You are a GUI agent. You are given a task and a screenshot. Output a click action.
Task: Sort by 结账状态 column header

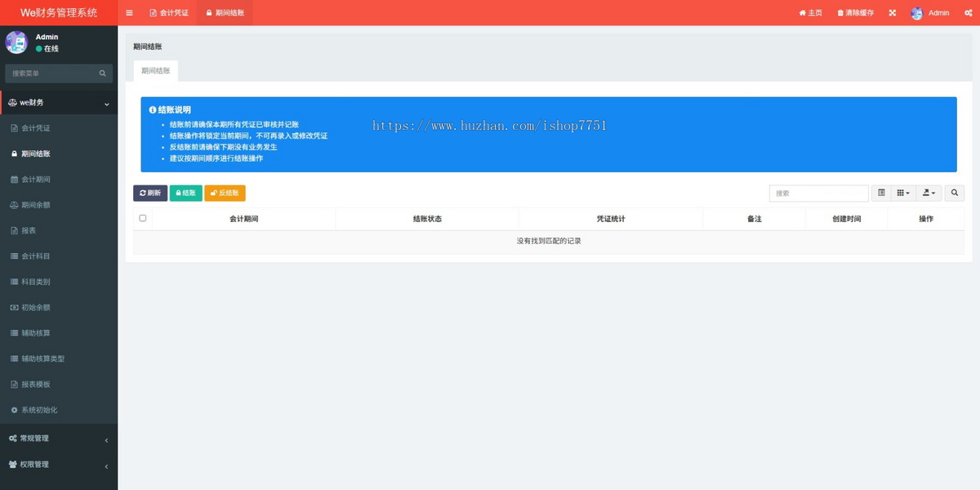pyautogui.click(x=427, y=219)
